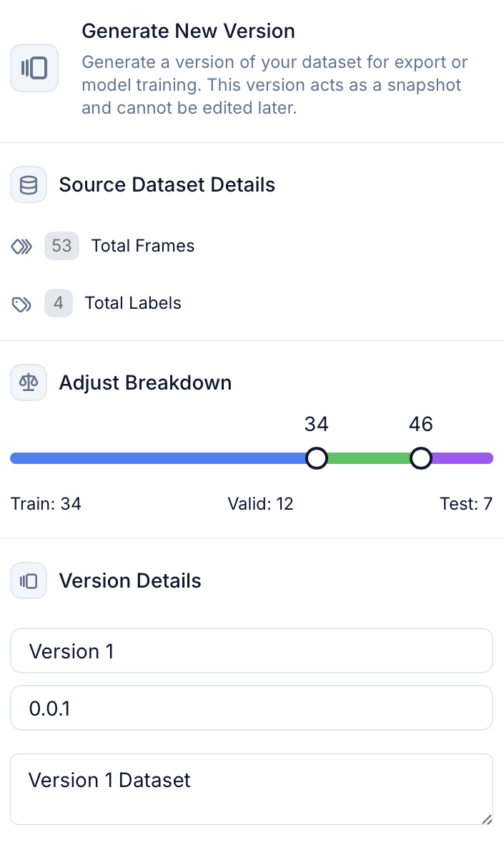Click the Train: 34 label
Viewport: 504px width, 855px height.
tap(46, 504)
